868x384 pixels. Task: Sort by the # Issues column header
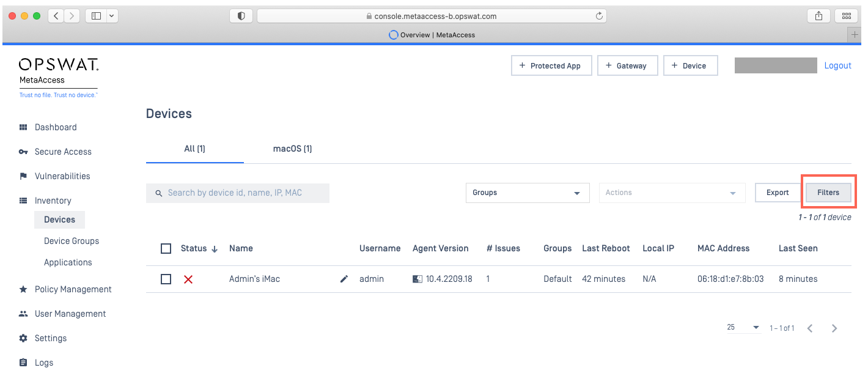503,248
